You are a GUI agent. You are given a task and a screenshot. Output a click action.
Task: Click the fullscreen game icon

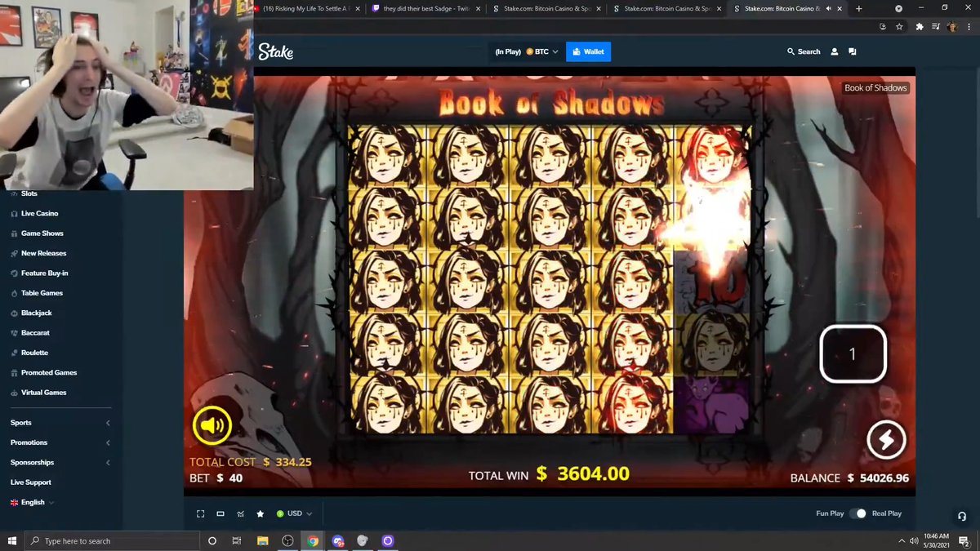pos(200,513)
